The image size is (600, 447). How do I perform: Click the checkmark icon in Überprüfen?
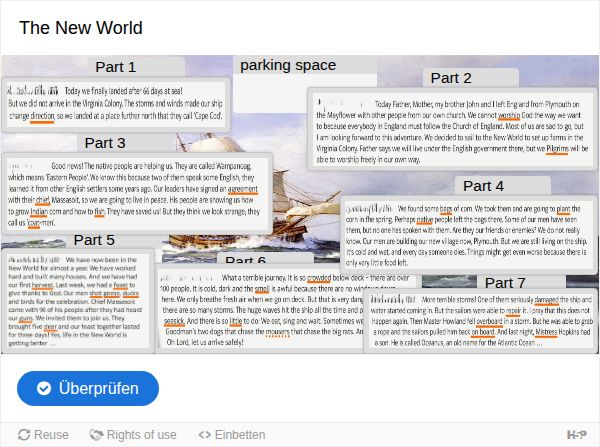[x=44, y=388]
